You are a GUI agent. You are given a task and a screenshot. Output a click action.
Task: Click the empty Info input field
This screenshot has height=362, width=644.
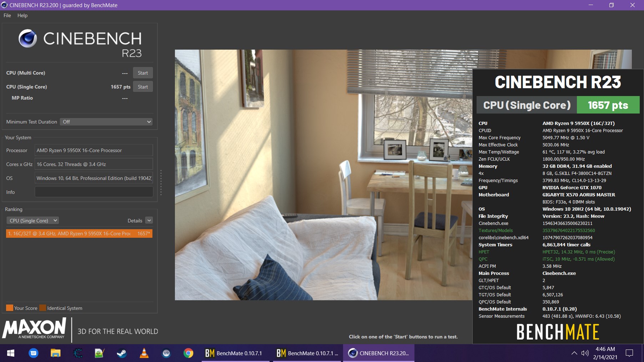(x=94, y=192)
